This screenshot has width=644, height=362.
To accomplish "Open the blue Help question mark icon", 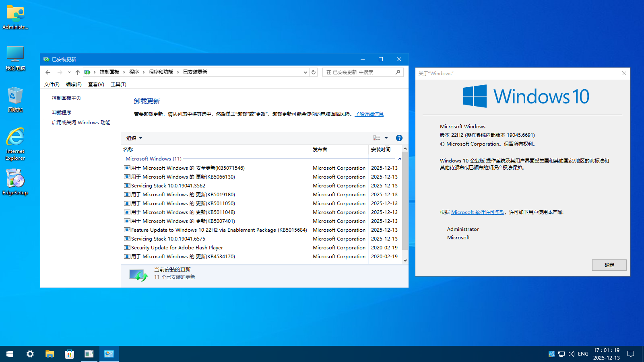I will pyautogui.click(x=399, y=138).
